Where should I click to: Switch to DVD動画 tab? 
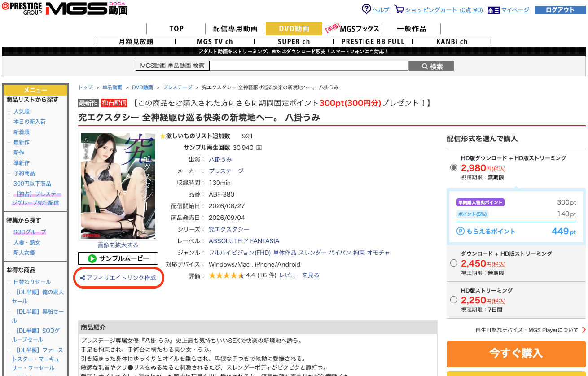click(x=294, y=29)
